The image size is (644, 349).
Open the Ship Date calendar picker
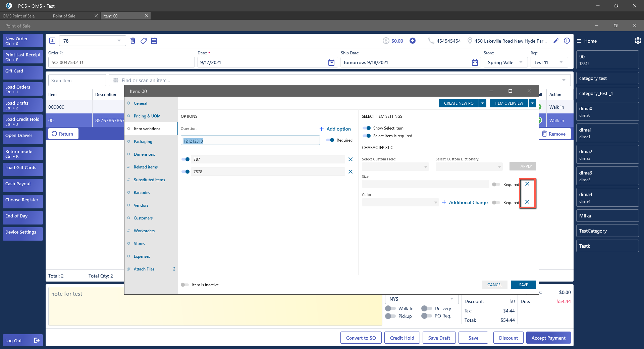point(475,62)
